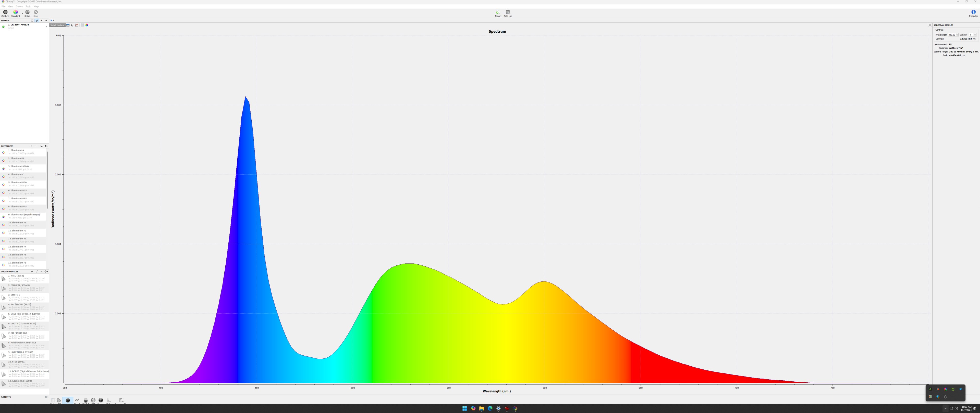Screen dimensions: 980x413
Task: Open the References gear settings dropdown
Action: click(x=46, y=146)
